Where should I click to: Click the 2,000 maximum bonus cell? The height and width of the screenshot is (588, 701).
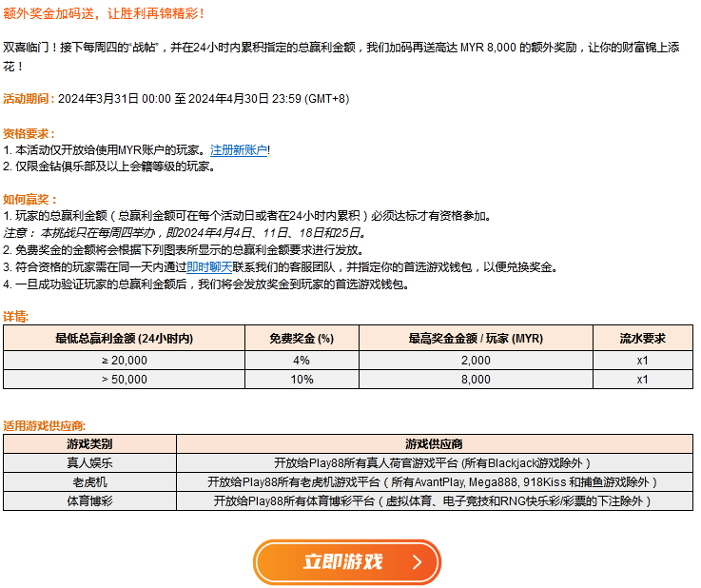pos(476,360)
